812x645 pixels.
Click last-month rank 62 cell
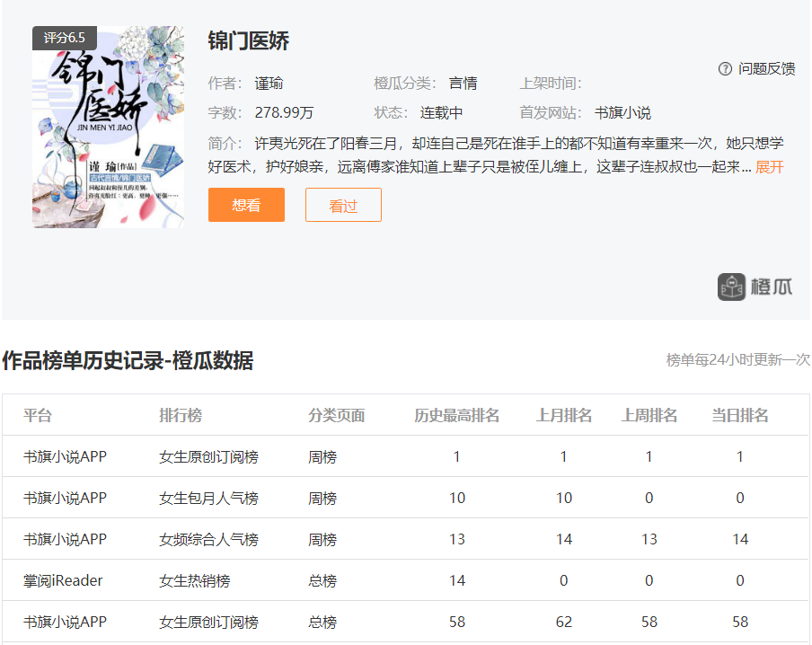pos(564,623)
